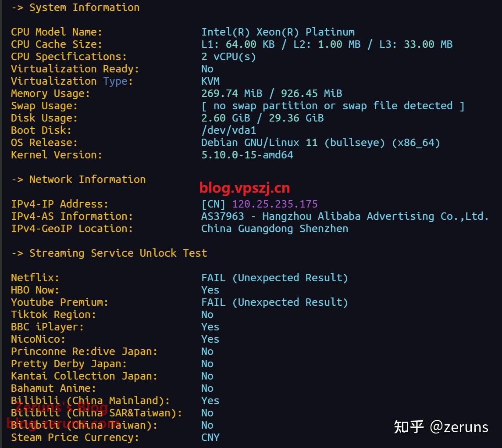Click the IP address 120.25.235.175
Screen dimensions: 502x448
(x=275, y=204)
